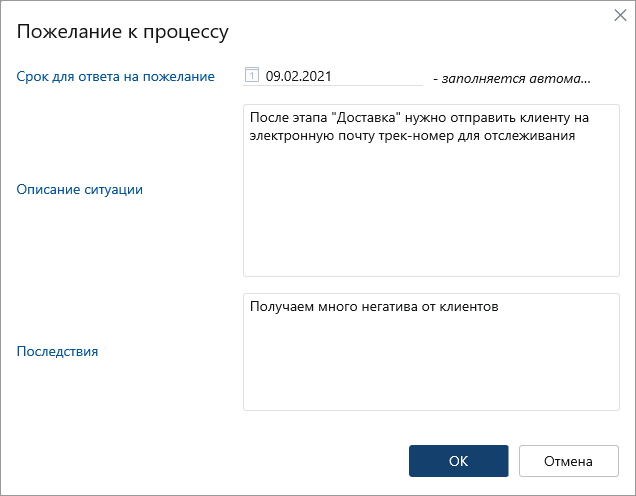Confirm the dialog with OK
Screen dimensions: 636x496
click(x=458, y=461)
